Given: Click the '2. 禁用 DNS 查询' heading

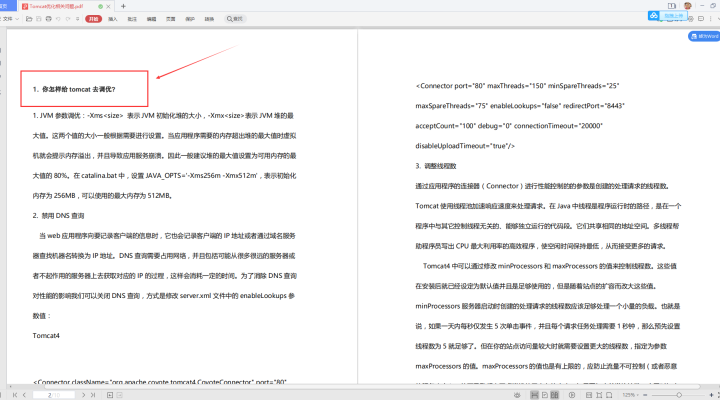Looking at the screenshot, I should [x=58, y=215].
